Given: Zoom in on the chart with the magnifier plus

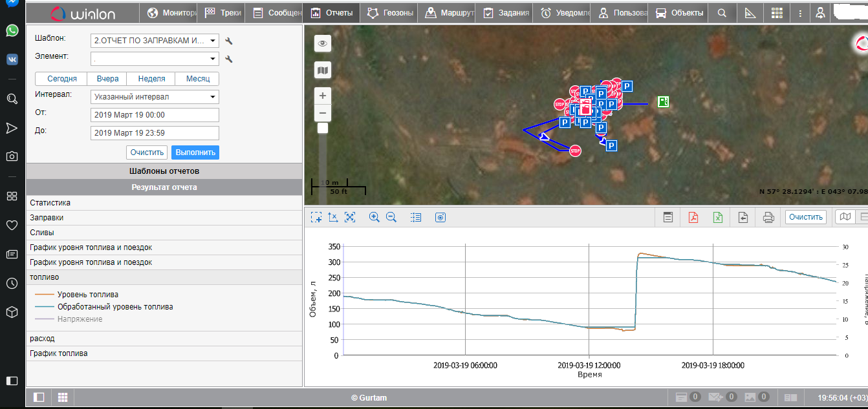Looking at the screenshot, I should click(x=374, y=217).
